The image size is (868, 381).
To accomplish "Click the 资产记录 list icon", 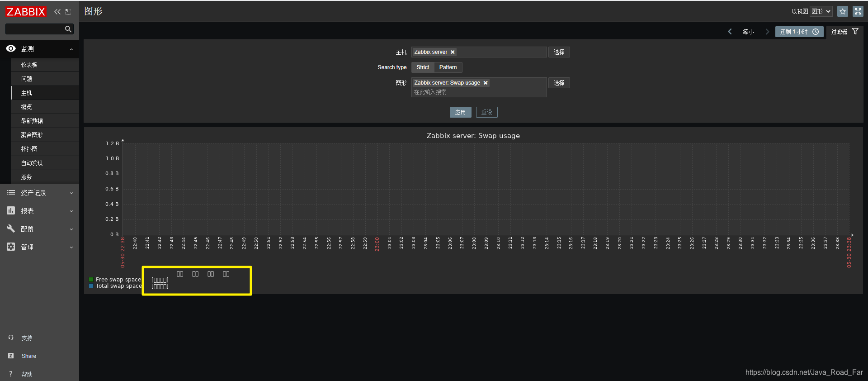I will [11, 192].
